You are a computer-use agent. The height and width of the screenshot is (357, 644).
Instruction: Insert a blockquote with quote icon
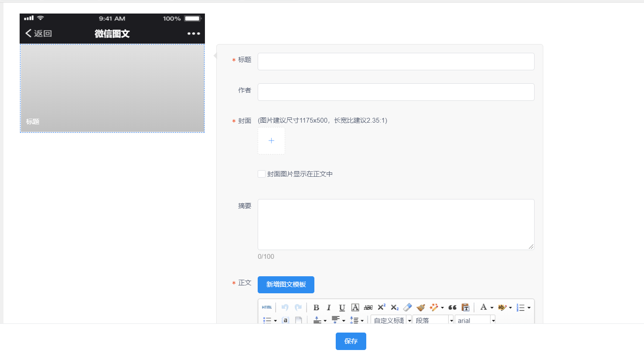coord(452,307)
